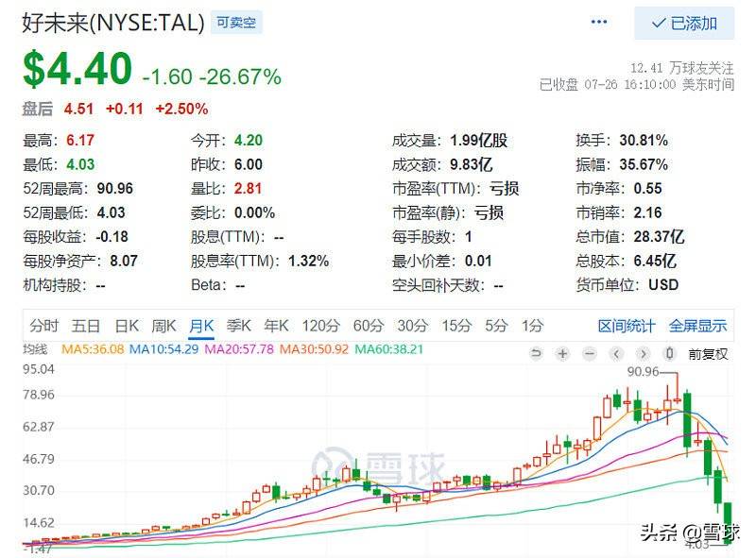Click the MA5 moving average label
This screenshot has height=558, width=756.
coord(93,349)
